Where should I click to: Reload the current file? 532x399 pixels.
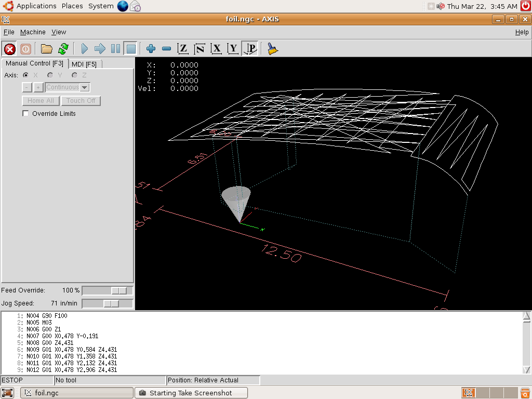pos(63,49)
